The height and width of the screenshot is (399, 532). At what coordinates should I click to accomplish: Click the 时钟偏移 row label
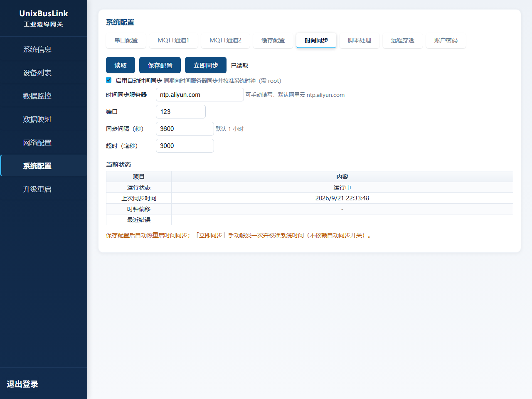139,209
